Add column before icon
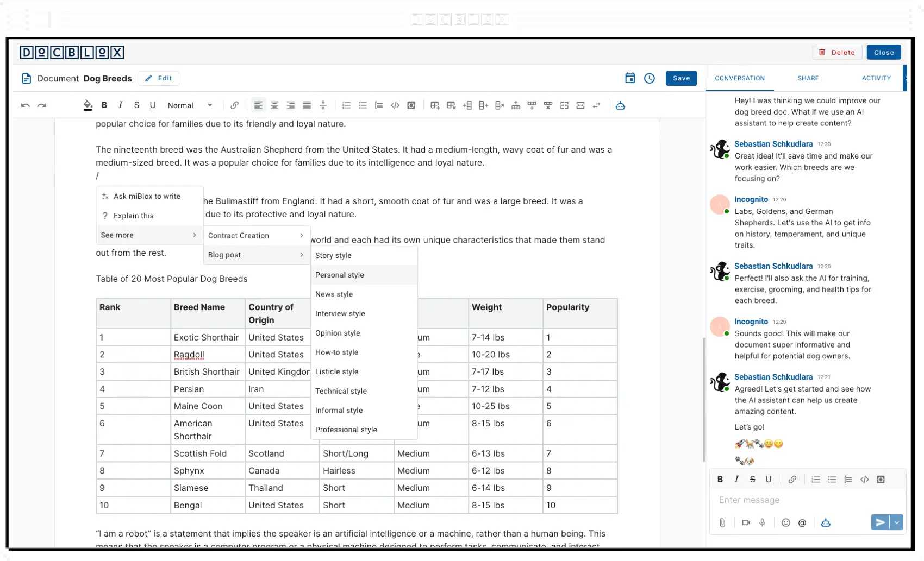The image size is (924, 561). (x=467, y=105)
